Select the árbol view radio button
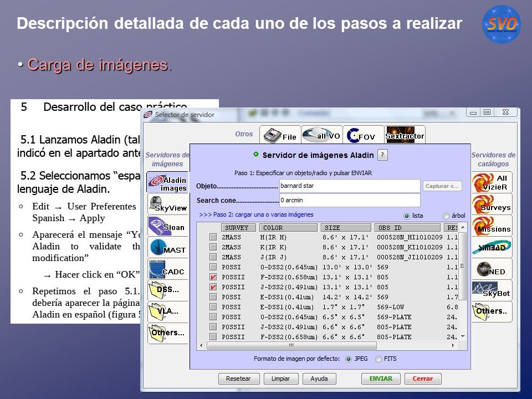The image size is (532, 399). click(x=446, y=216)
